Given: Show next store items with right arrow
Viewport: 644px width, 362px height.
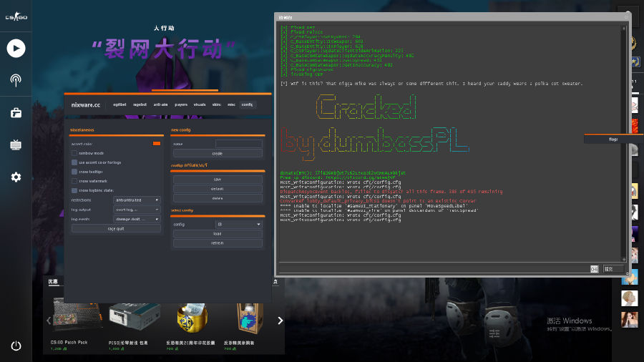Looking at the screenshot, I should pos(280,321).
